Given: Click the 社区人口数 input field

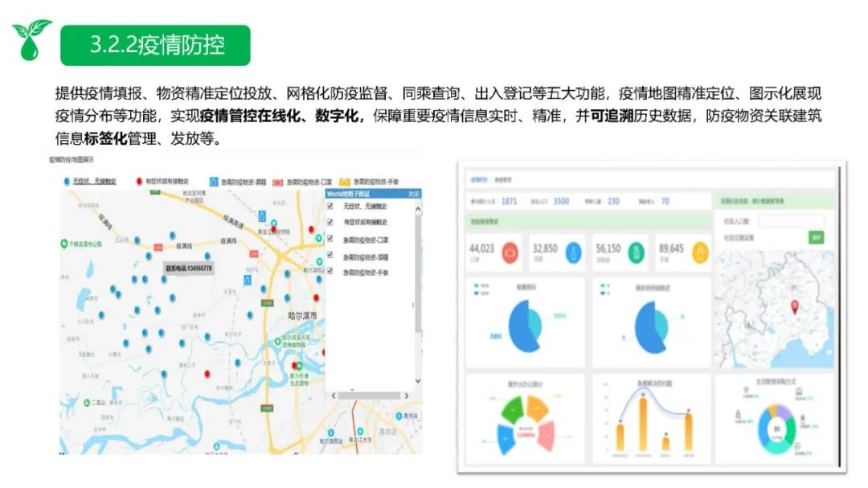Looking at the screenshot, I should (791, 221).
